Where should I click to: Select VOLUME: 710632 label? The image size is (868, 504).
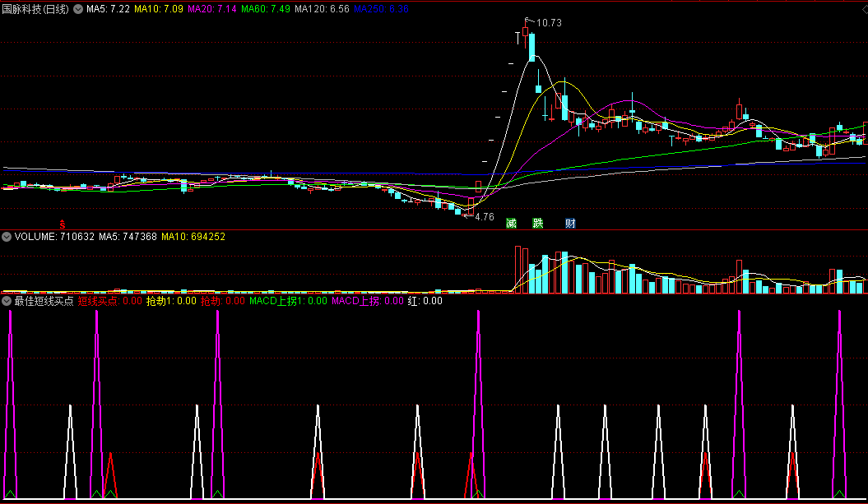[54, 237]
